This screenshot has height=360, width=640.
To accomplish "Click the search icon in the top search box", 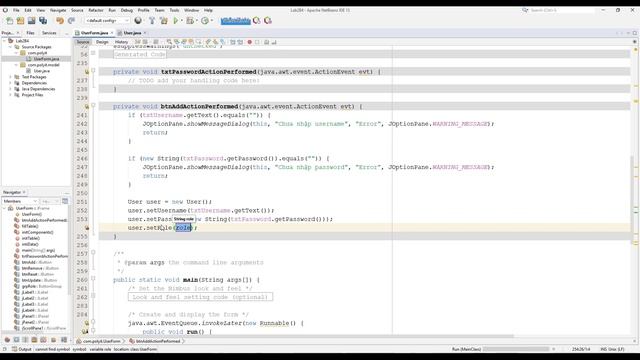I will click(x=525, y=10).
